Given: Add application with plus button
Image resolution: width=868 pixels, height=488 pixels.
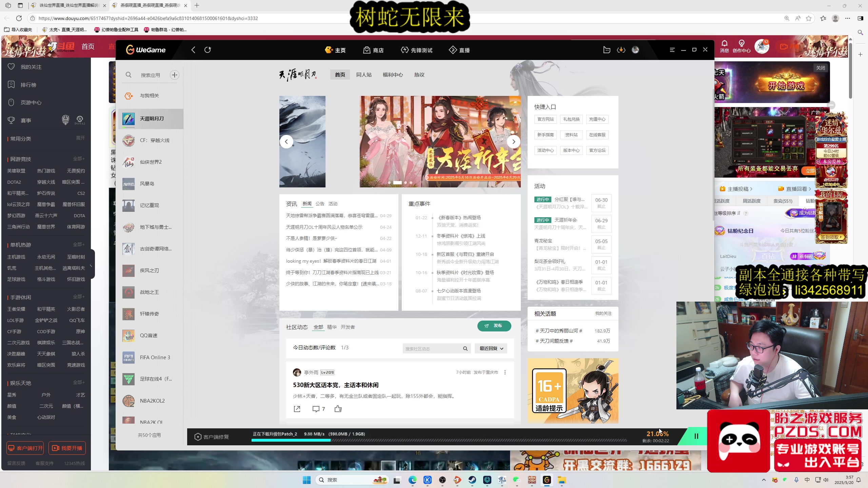Looking at the screenshot, I should (x=175, y=75).
